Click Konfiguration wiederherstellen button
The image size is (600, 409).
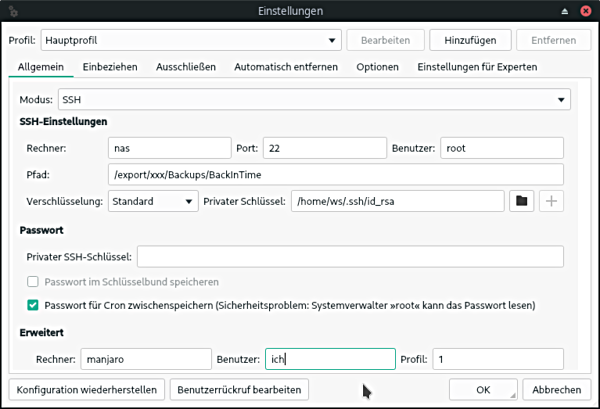point(85,389)
